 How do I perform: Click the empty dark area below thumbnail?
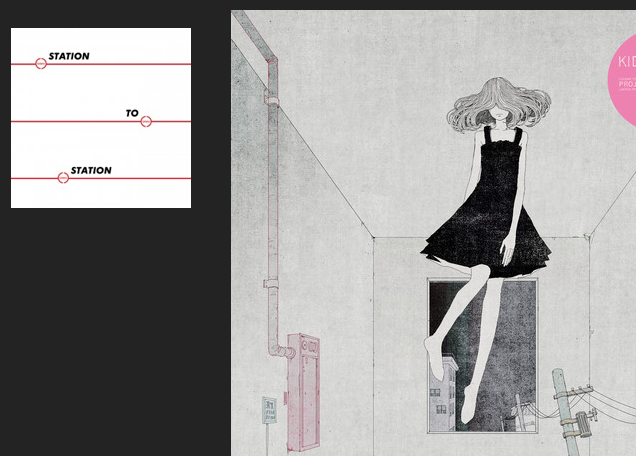click(x=110, y=330)
